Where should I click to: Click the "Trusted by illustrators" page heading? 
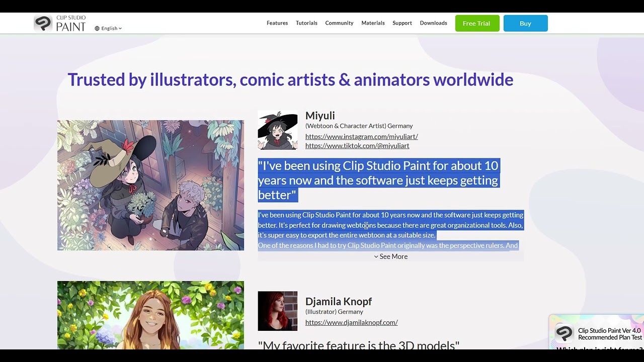pos(290,79)
